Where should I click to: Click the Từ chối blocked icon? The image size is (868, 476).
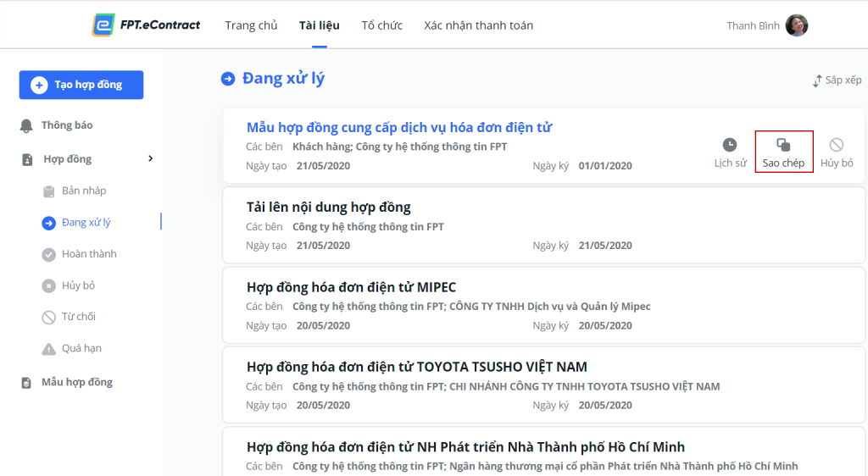pos(48,318)
